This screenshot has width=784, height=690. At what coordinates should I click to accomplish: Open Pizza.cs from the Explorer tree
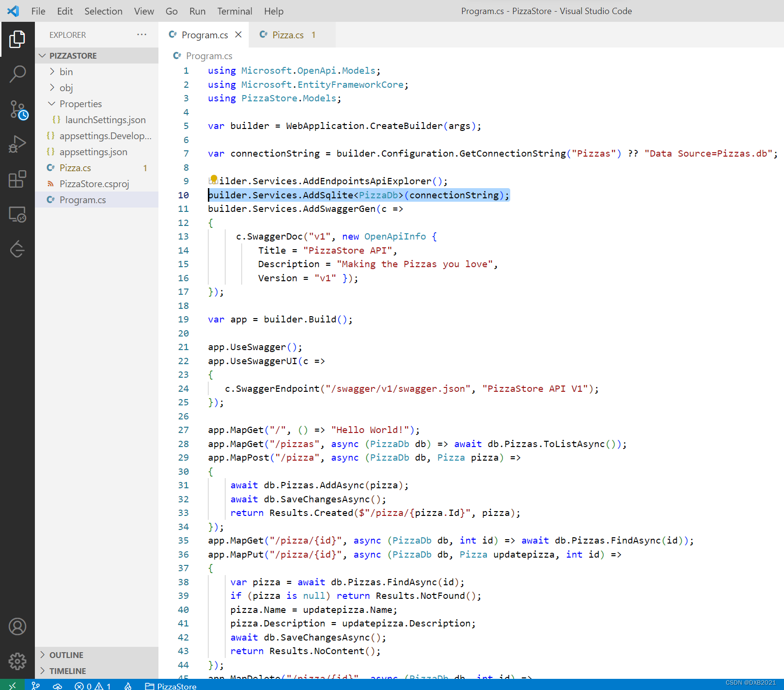(x=96, y=168)
